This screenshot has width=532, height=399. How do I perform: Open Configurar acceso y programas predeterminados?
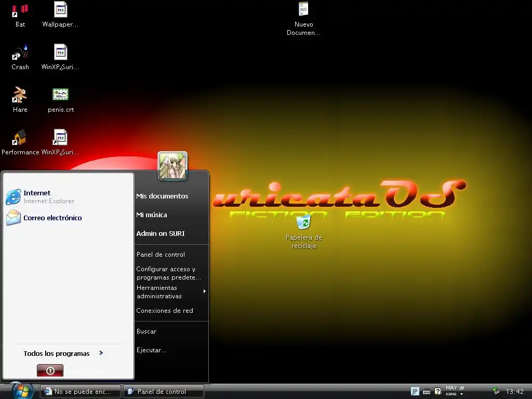point(169,273)
